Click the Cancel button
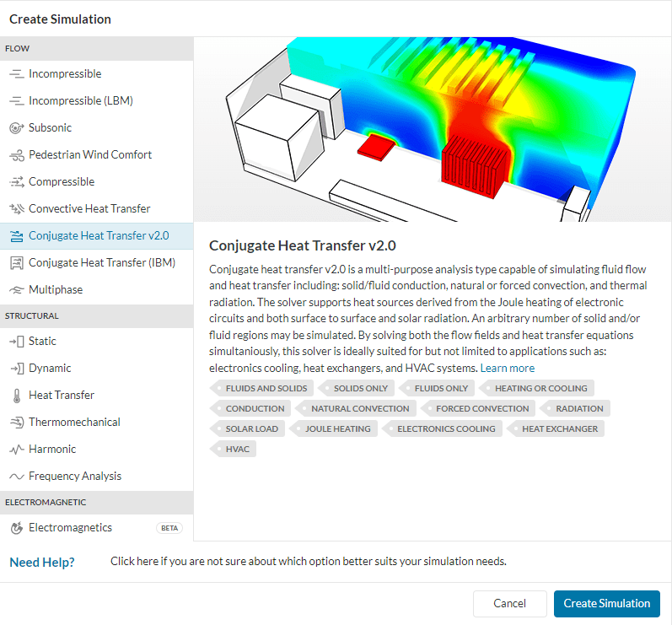672x625 pixels. click(x=509, y=603)
